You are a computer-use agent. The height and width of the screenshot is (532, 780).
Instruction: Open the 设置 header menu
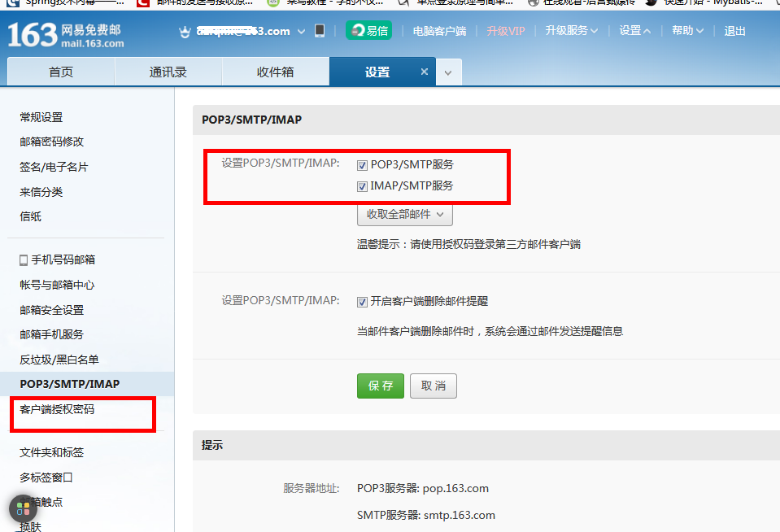click(634, 30)
